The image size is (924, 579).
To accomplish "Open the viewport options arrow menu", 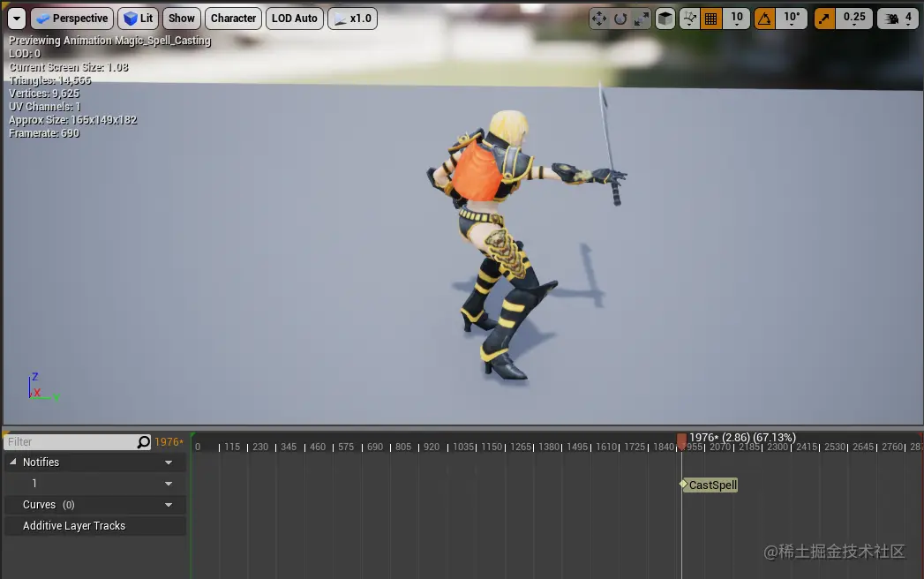I will [x=17, y=19].
